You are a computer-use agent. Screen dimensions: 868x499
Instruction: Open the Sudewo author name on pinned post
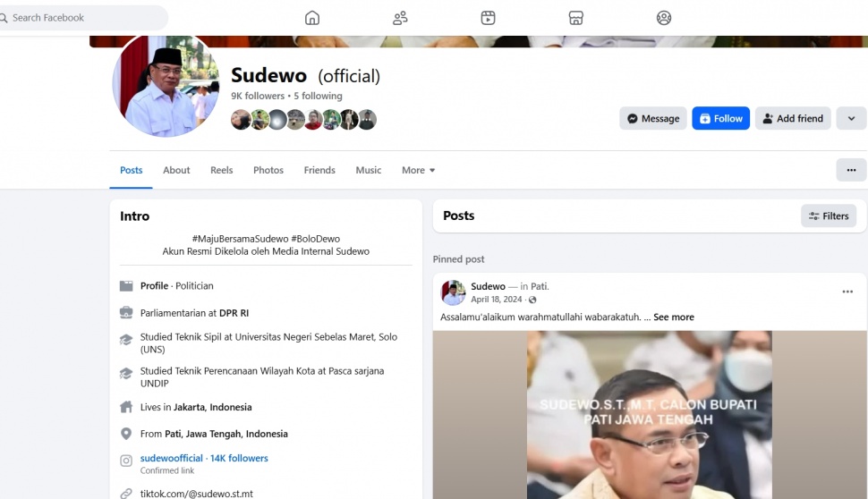click(x=488, y=286)
